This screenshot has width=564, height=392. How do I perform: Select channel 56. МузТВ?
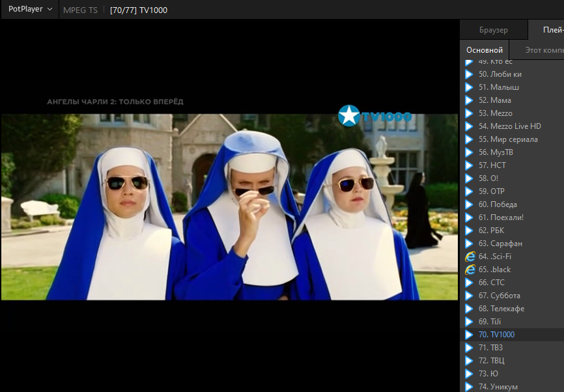click(x=512, y=152)
